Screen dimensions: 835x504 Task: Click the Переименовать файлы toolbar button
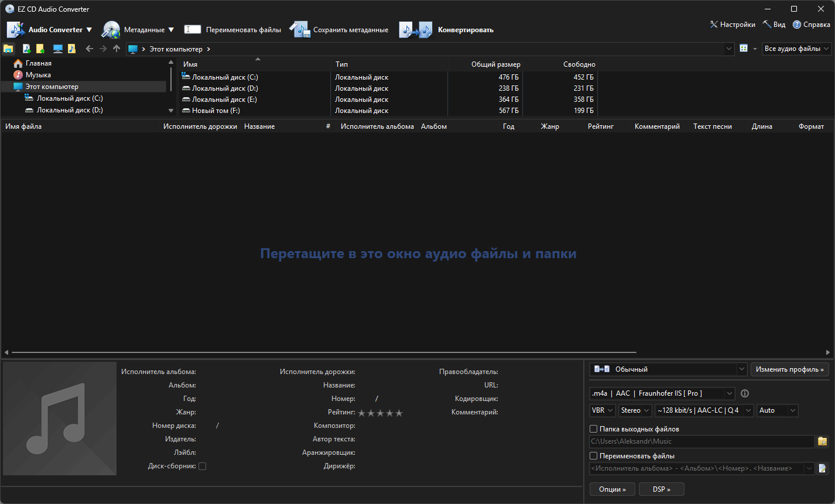[232, 29]
